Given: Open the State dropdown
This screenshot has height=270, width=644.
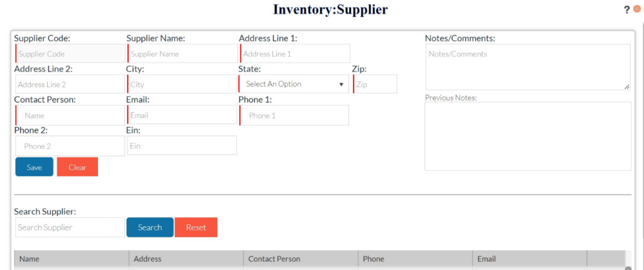Looking at the screenshot, I should coord(294,84).
